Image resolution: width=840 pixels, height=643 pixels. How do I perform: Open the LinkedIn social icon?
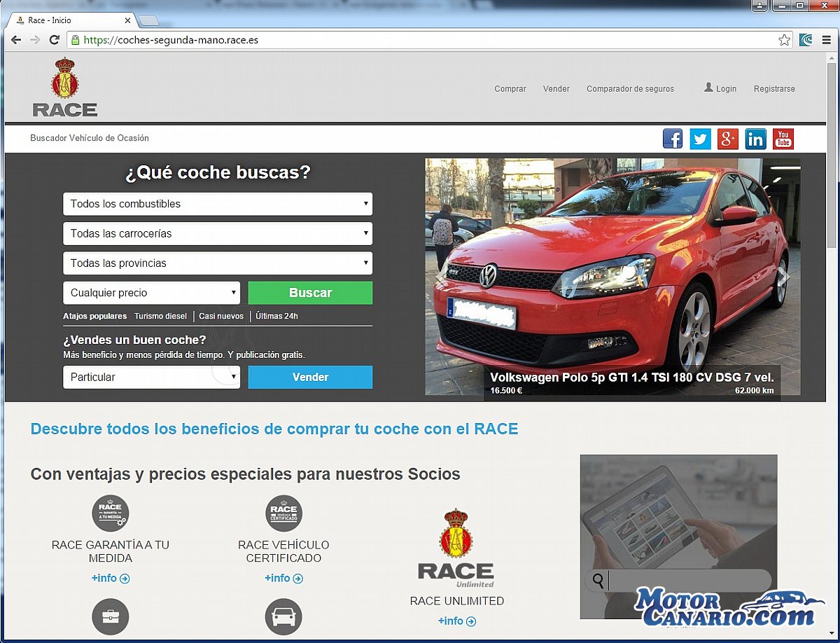[755, 139]
